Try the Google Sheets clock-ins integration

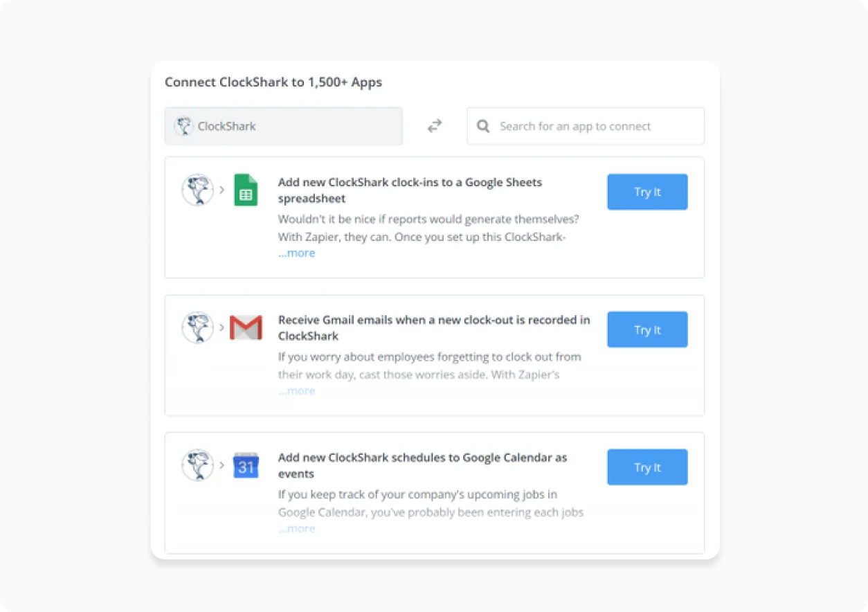click(x=647, y=192)
